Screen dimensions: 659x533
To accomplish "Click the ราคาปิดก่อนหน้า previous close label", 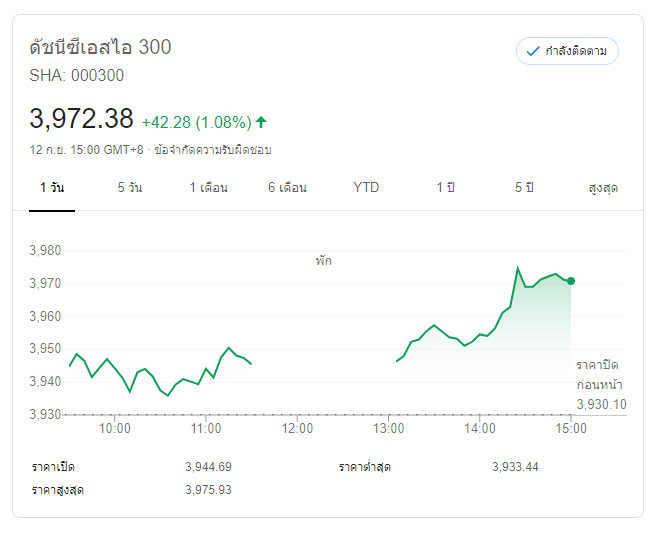I will pyautogui.click(x=600, y=374).
